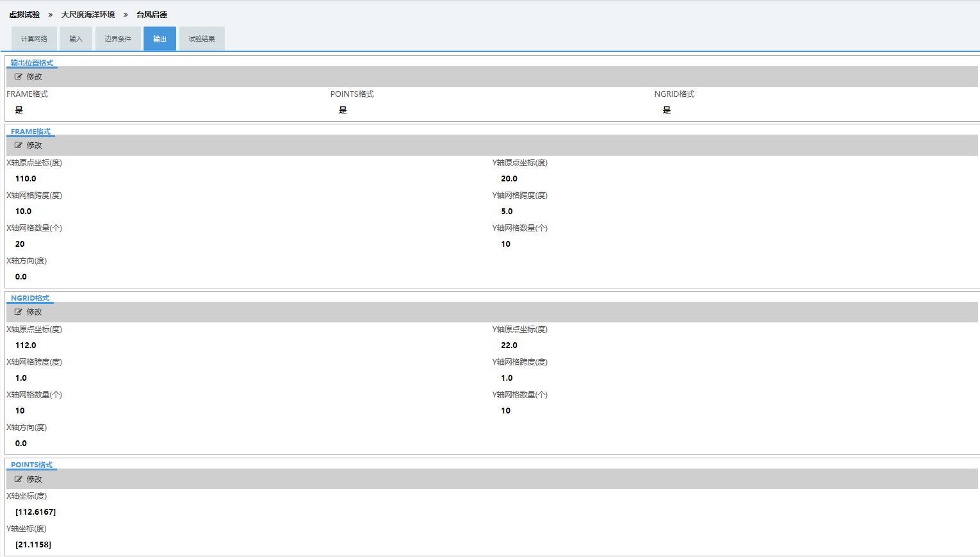Click the 台风启德 breadcrumb item

pyautogui.click(x=152, y=15)
